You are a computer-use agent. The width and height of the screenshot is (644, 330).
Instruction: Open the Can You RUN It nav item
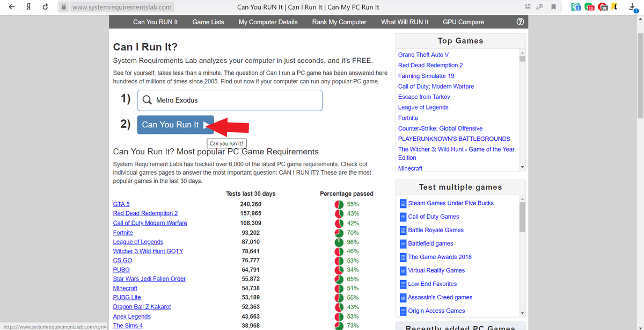(x=156, y=22)
